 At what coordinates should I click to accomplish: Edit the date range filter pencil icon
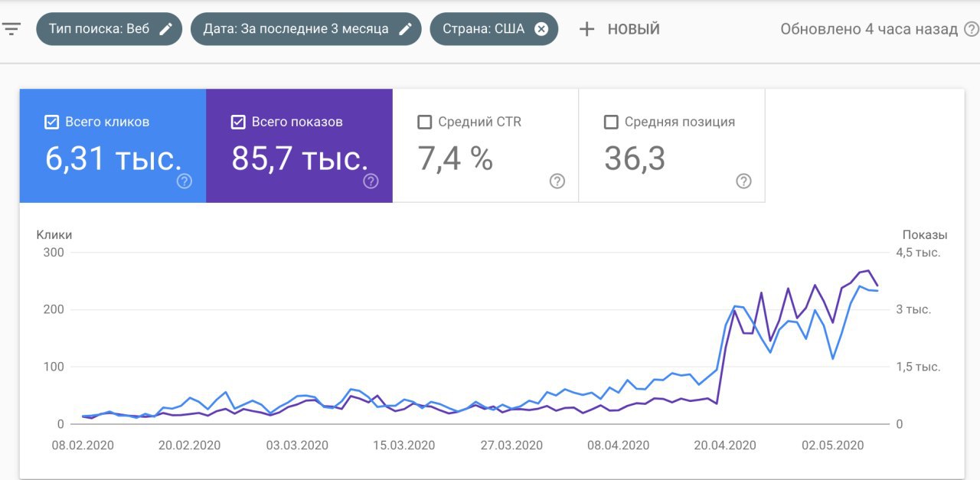tap(405, 29)
